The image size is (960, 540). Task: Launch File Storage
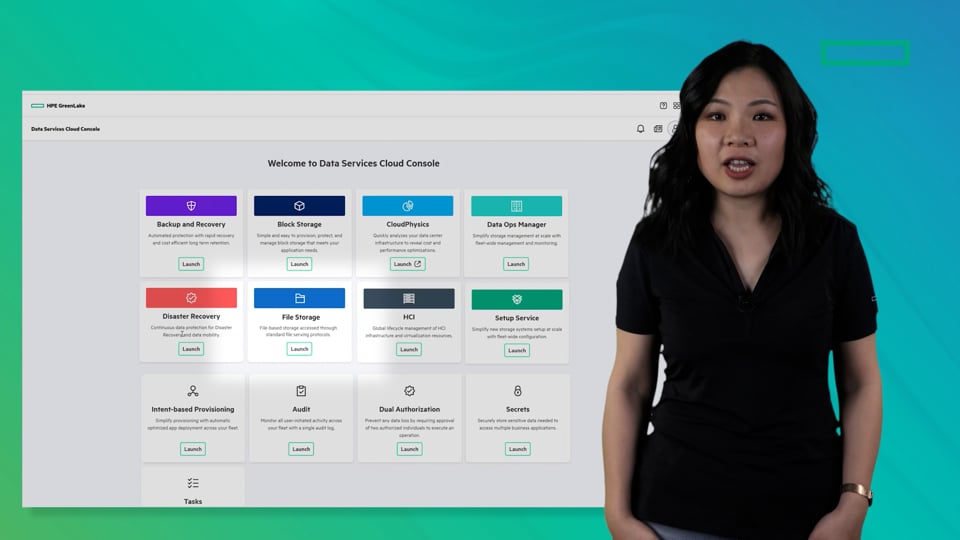tap(299, 349)
